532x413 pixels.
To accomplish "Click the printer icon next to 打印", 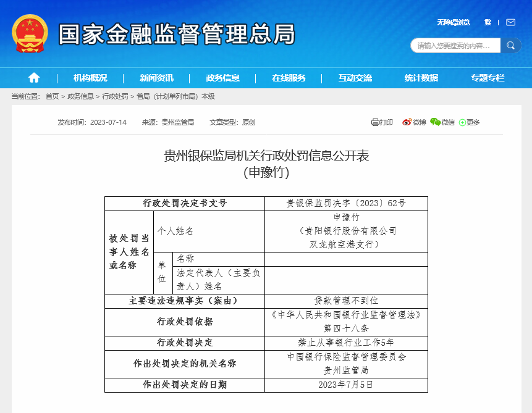I will pos(375,122).
